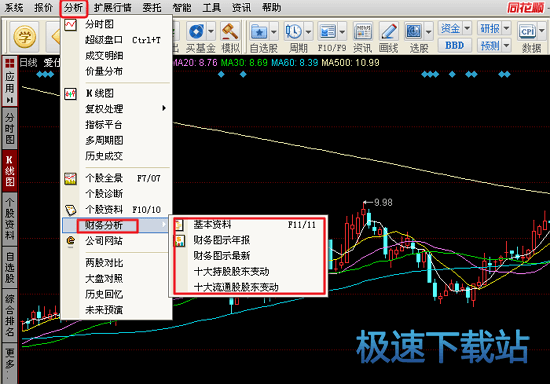This screenshot has width=550, height=384.
Task: Click the BBD button
Action: pyautogui.click(x=454, y=45)
